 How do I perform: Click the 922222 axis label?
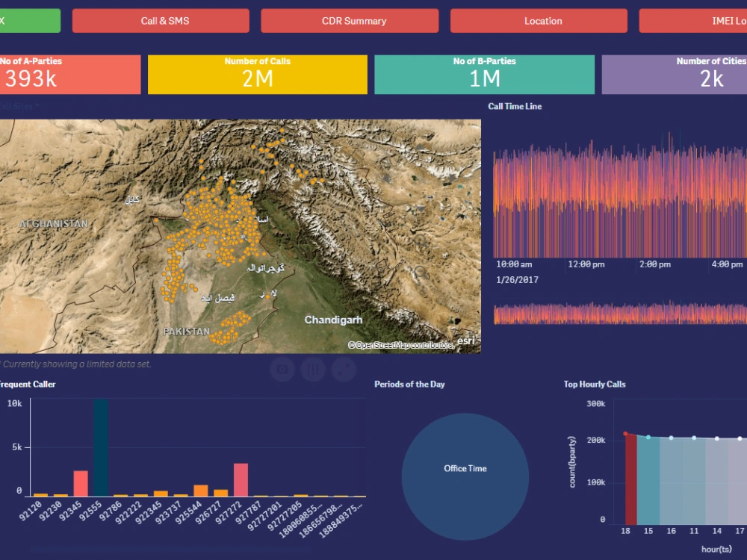click(128, 512)
